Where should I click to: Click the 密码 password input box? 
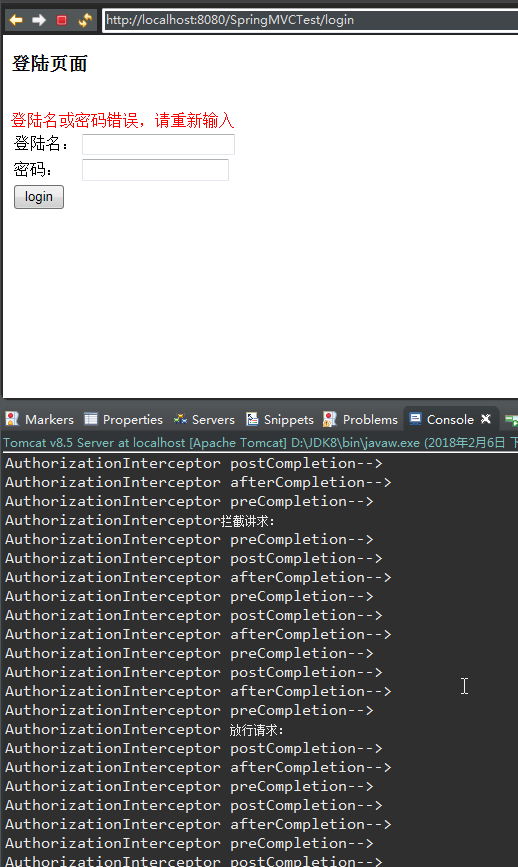click(x=155, y=170)
